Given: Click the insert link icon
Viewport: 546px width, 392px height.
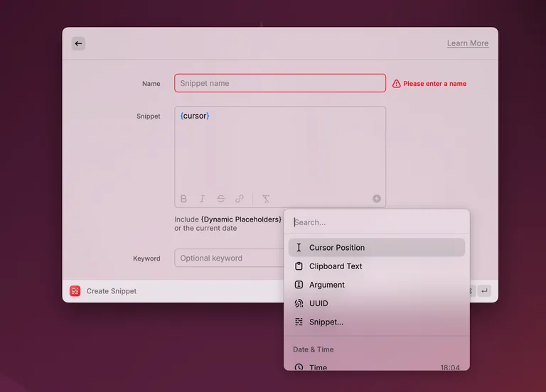Looking at the screenshot, I should (x=240, y=199).
